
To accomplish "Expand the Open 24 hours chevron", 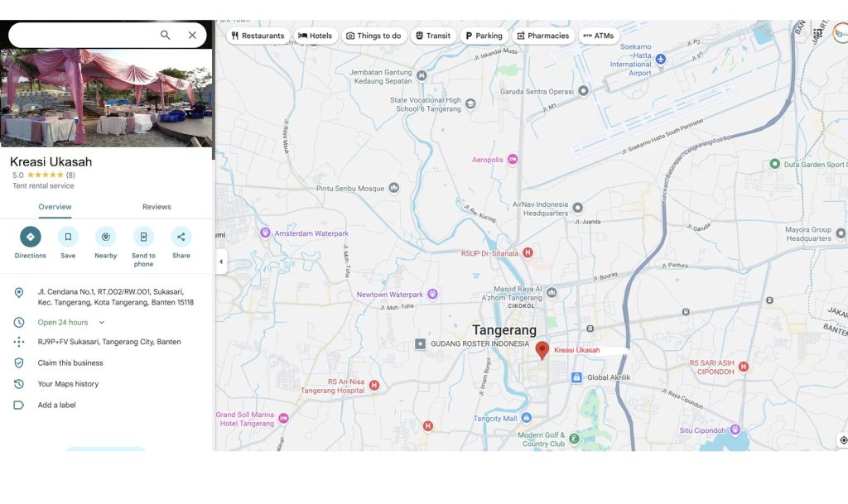I will pos(102,323).
